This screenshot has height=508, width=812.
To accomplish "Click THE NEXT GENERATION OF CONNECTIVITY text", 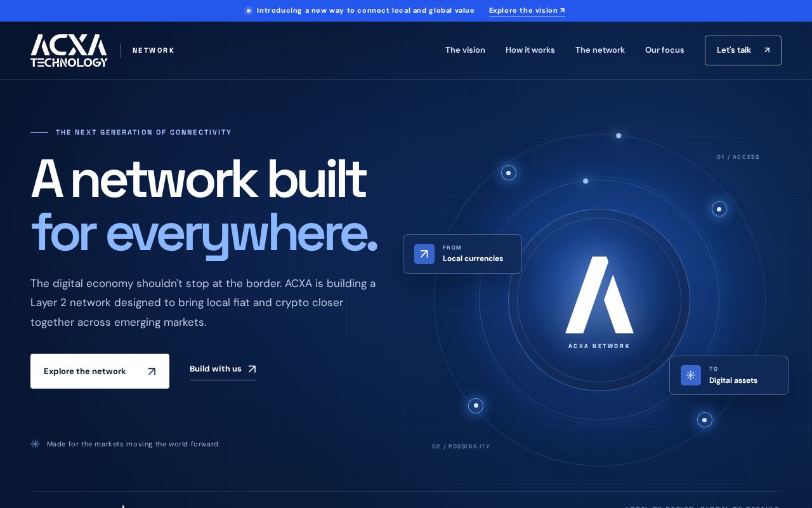I will click(143, 132).
